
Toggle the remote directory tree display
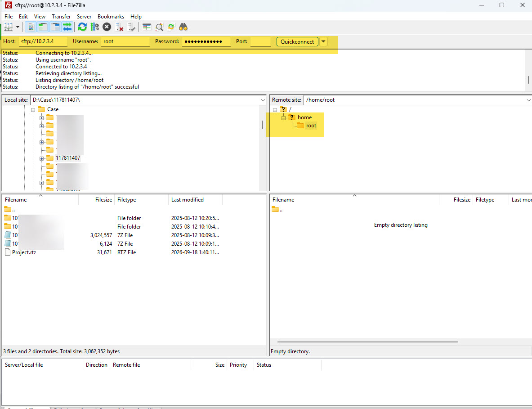[x=55, y=27]
